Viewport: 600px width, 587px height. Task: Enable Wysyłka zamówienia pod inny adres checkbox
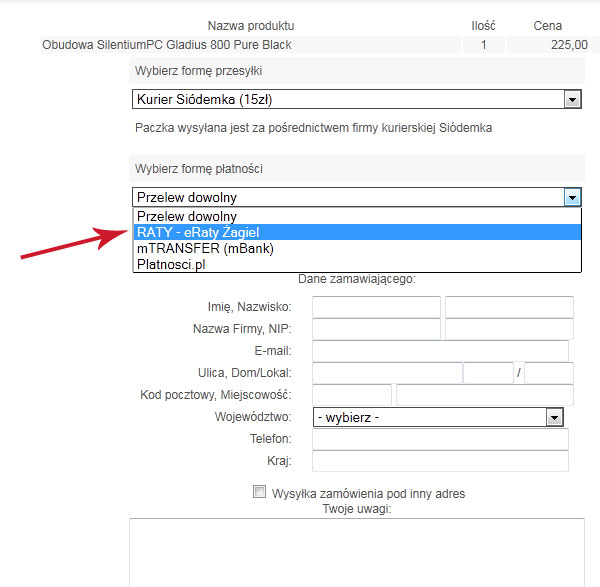pos(260,492)
